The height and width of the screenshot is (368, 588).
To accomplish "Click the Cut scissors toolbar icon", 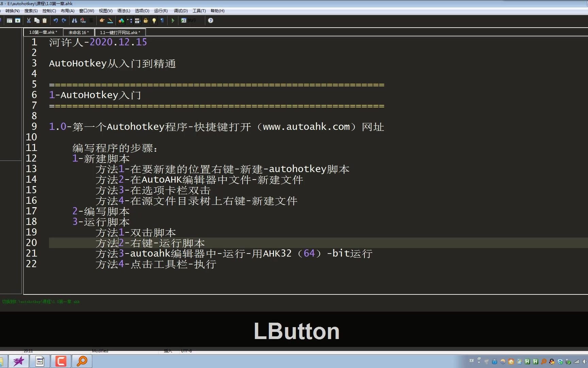I will tap(29, 20).
